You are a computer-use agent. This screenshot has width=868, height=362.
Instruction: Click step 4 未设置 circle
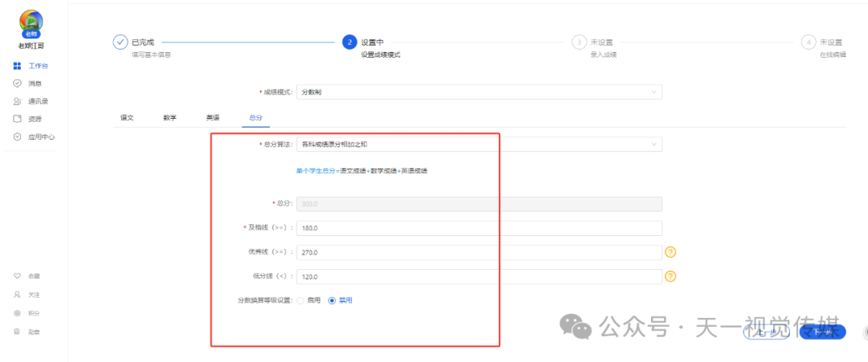809,42
